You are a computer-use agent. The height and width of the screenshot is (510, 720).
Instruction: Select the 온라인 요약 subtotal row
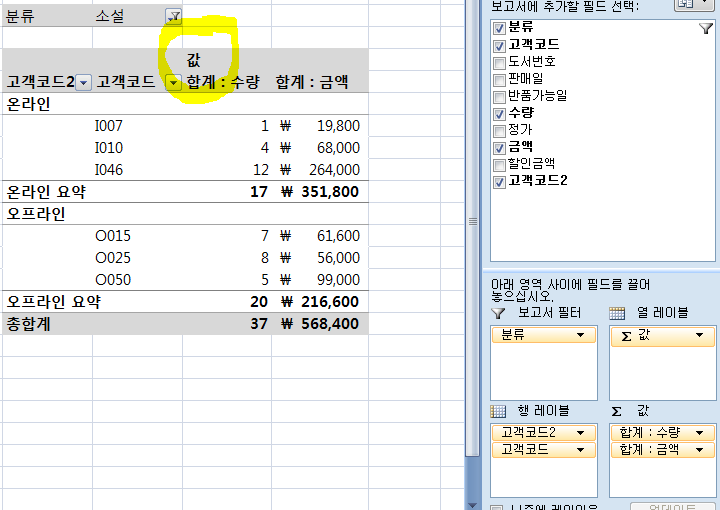pyautogui.click(x=46, y=191)
